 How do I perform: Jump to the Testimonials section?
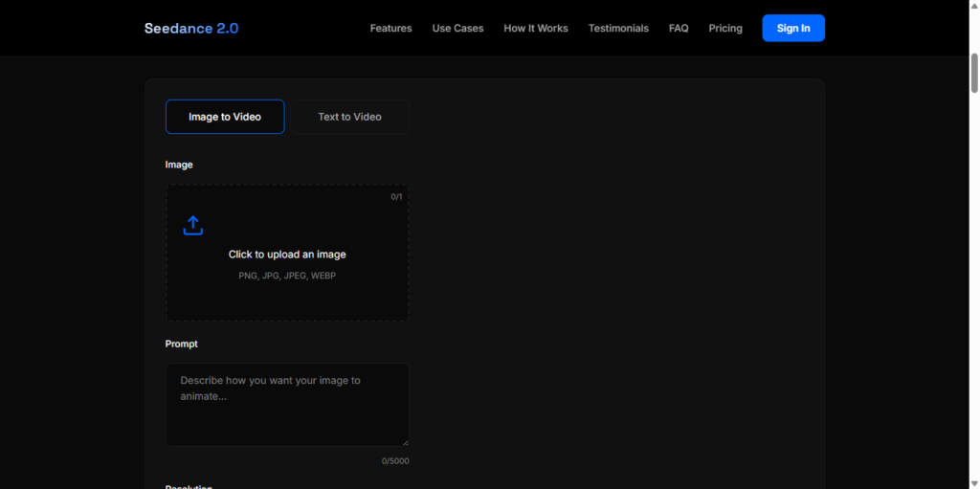[x=618, y=29]
